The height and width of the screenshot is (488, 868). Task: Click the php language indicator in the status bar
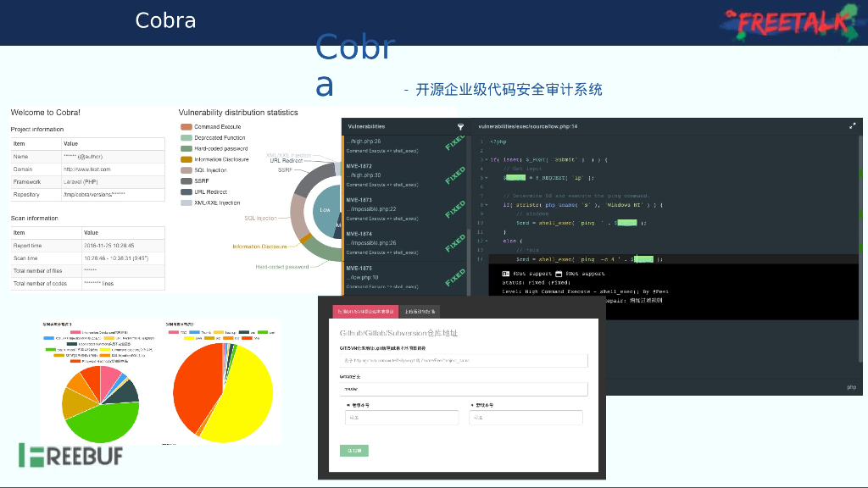click(x=852, y=386)
